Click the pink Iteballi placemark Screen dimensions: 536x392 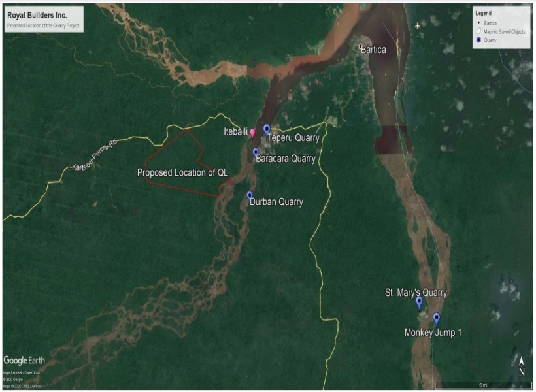point(252,133)
